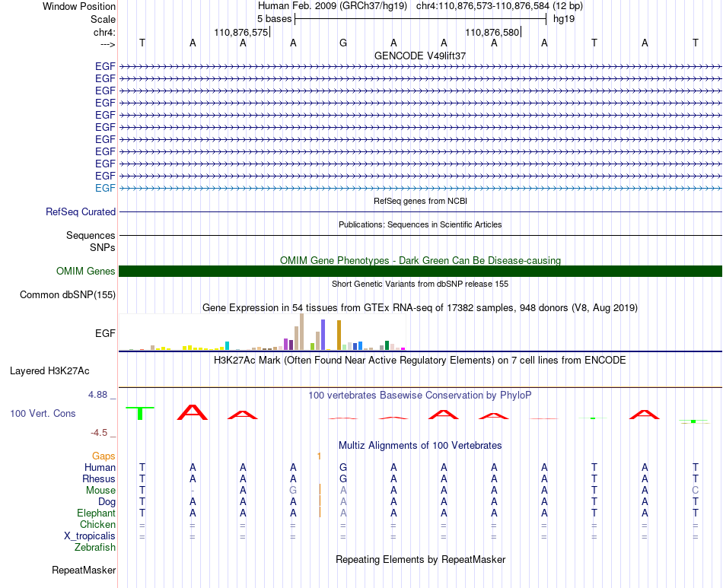Click the Layered H3K27Ac label
The image size is (723, 588).
(x=49, y=371)
